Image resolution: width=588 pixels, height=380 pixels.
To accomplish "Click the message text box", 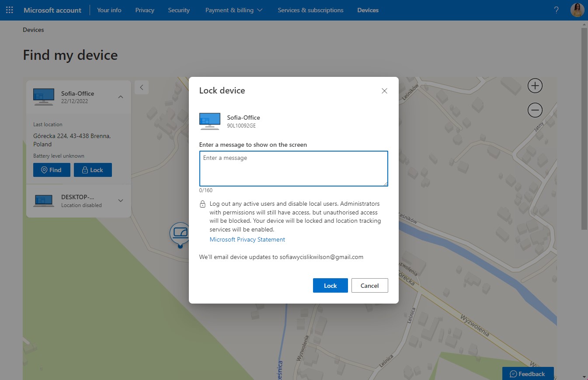I will (x=294, y=169).
